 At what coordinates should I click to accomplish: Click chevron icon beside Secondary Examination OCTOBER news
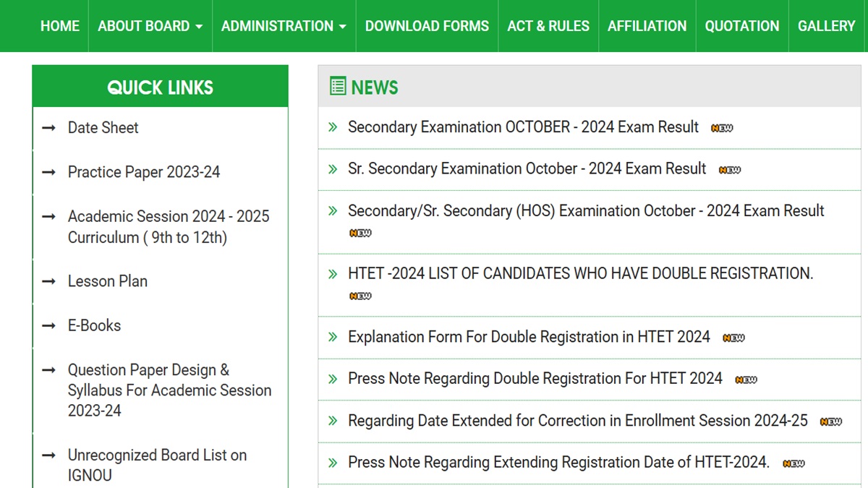333,127
